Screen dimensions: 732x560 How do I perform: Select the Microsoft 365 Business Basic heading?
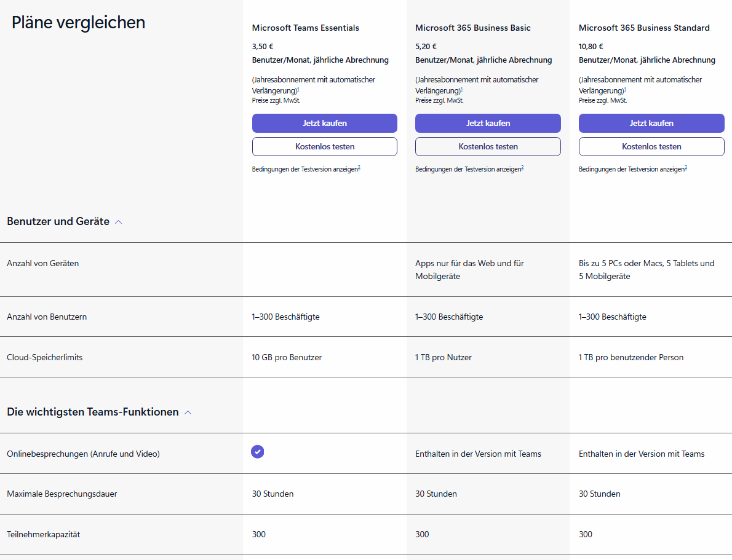point(472,28)
